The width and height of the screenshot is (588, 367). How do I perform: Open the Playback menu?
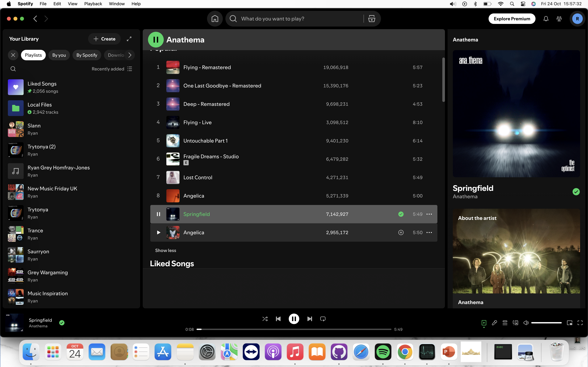click(93, 4)
